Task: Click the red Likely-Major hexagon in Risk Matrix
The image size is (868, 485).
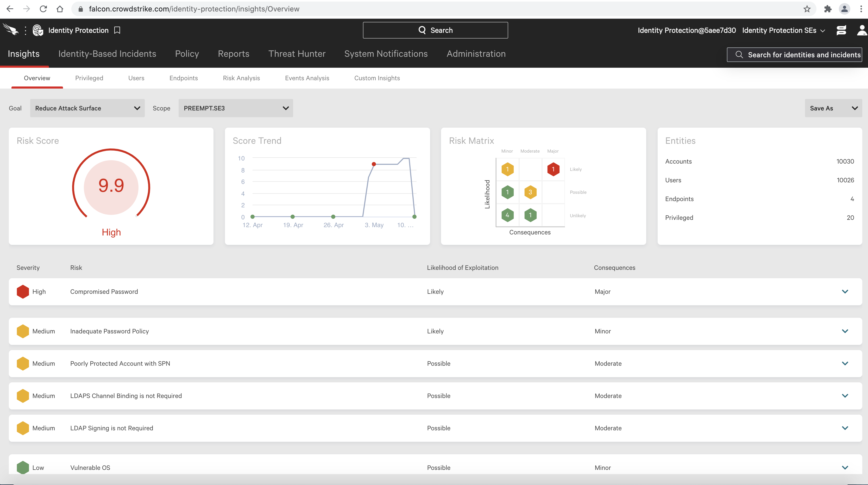Action: point(553,169)
